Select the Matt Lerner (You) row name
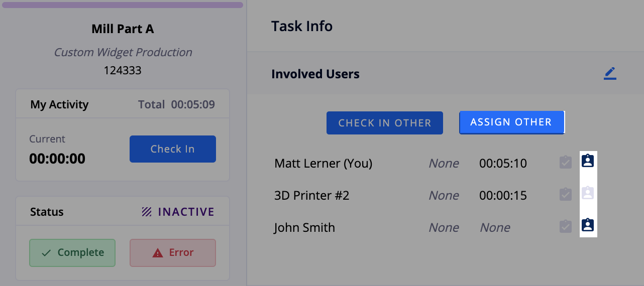Screen dimensions: 644x286 [323, 164]
